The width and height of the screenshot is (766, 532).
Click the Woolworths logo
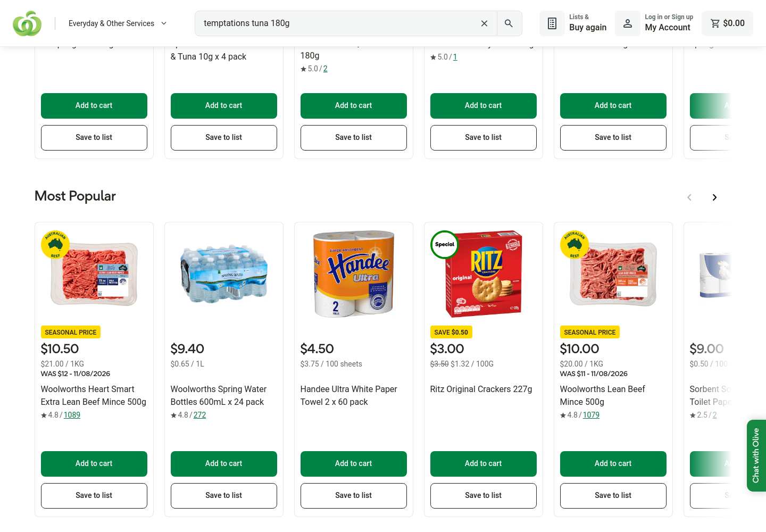point(27,23)
